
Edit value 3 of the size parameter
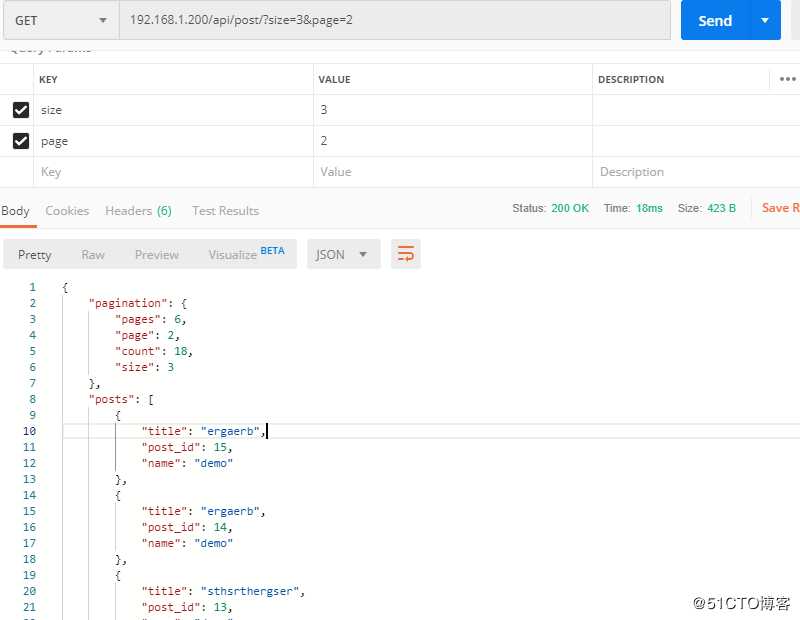[453, 110]
